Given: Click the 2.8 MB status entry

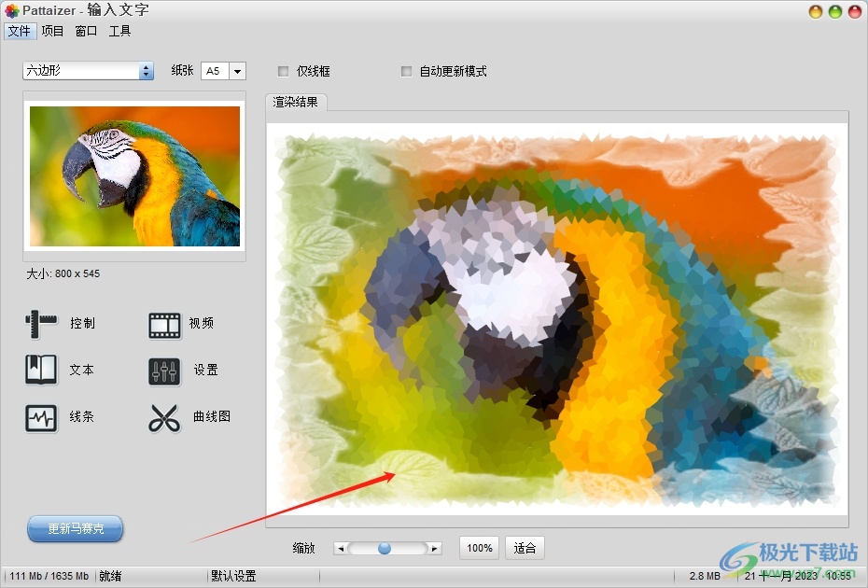Looking at the screenshot, I should pyautogui.click(x=705, y=576).
